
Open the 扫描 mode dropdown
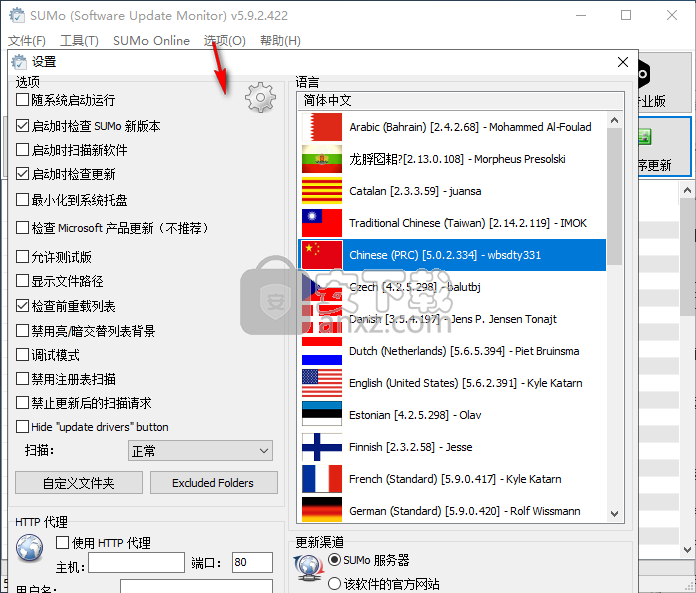[200, 451]
